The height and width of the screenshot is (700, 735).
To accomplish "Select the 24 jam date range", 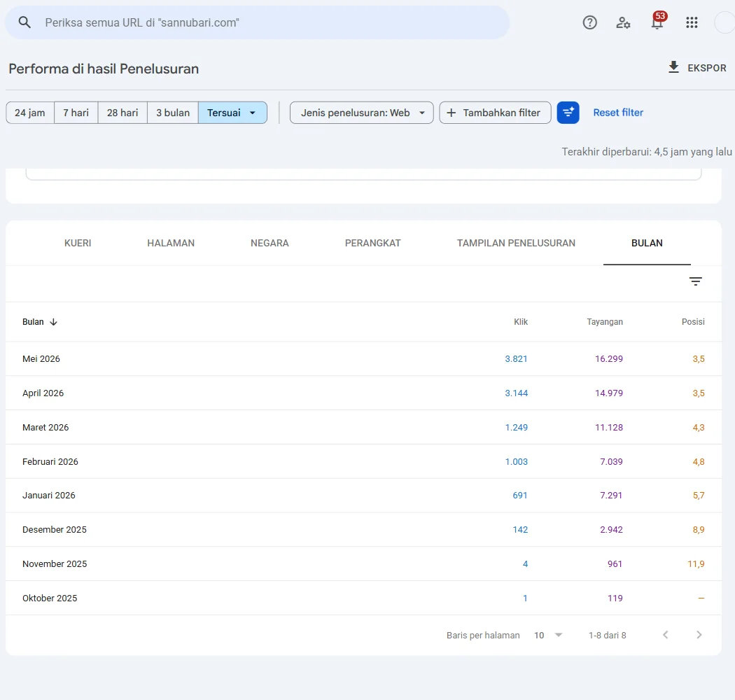I will [x=30, y=113].
